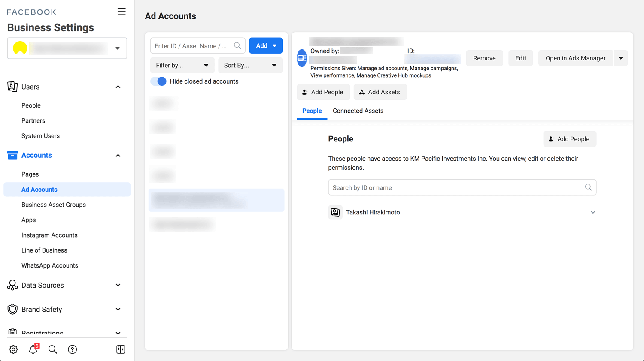Click the Takashi Hirakimoto name
Screen dimensions: 644x361
(373, 212)
